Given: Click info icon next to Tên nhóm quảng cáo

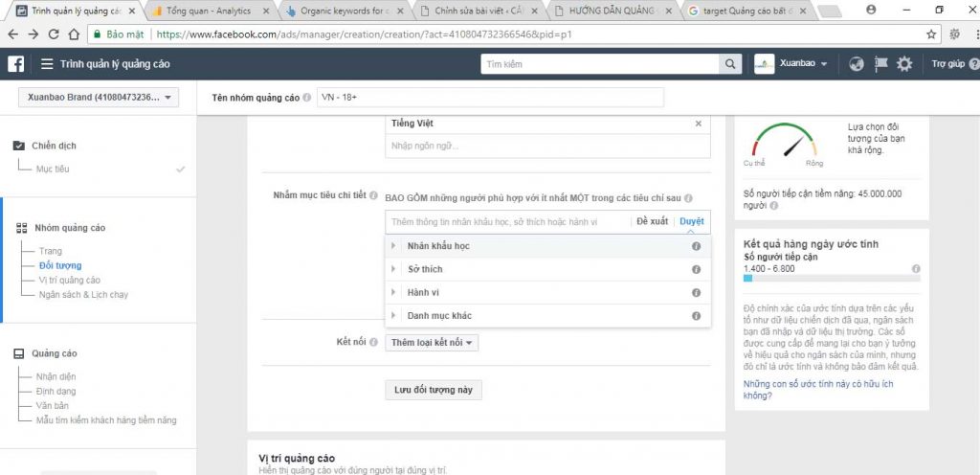Looking at the screenshot, I should pos(306,98).
